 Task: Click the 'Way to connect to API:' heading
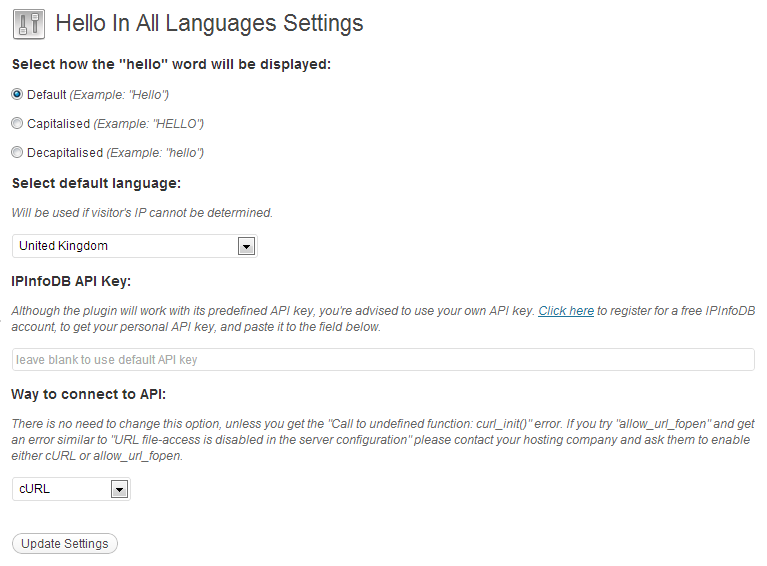tap(89, 394)
